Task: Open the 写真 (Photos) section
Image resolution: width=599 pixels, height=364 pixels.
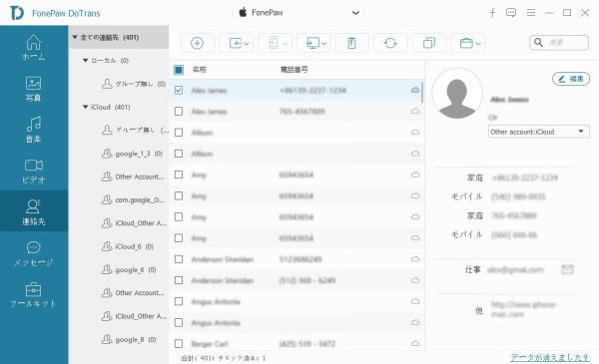Action: (34, 89)
